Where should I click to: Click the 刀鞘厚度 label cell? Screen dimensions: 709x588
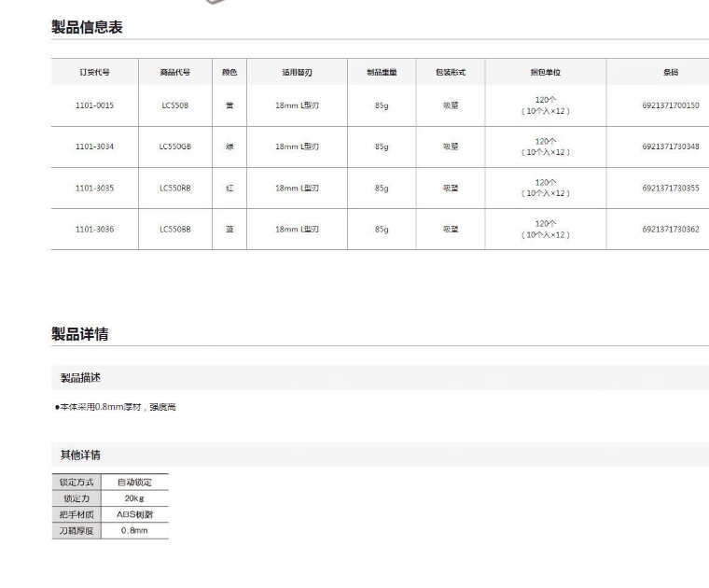tap(76, 530)
